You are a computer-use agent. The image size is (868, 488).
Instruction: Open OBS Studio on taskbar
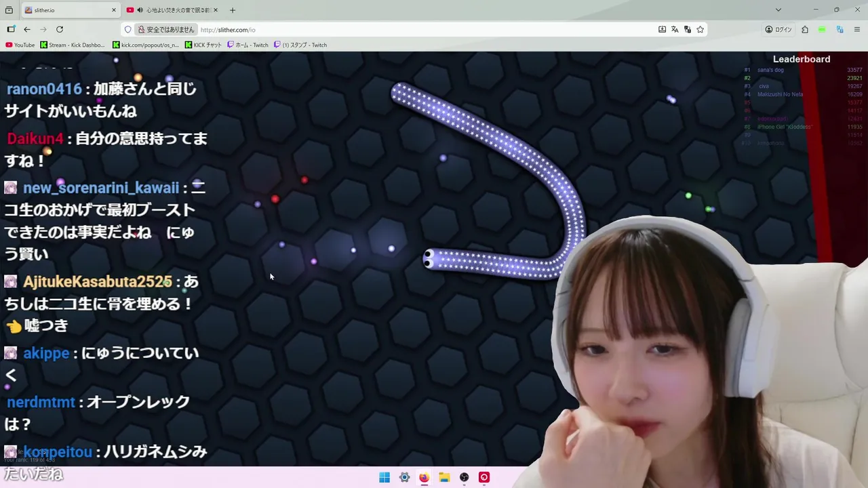click(464, 477)
